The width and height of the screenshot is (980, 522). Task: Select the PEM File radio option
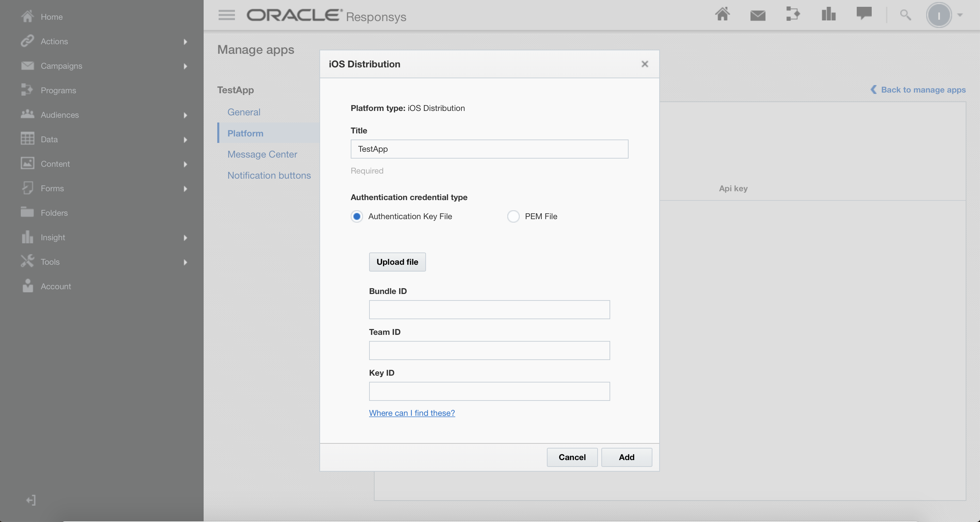click(x=513, y=216)
